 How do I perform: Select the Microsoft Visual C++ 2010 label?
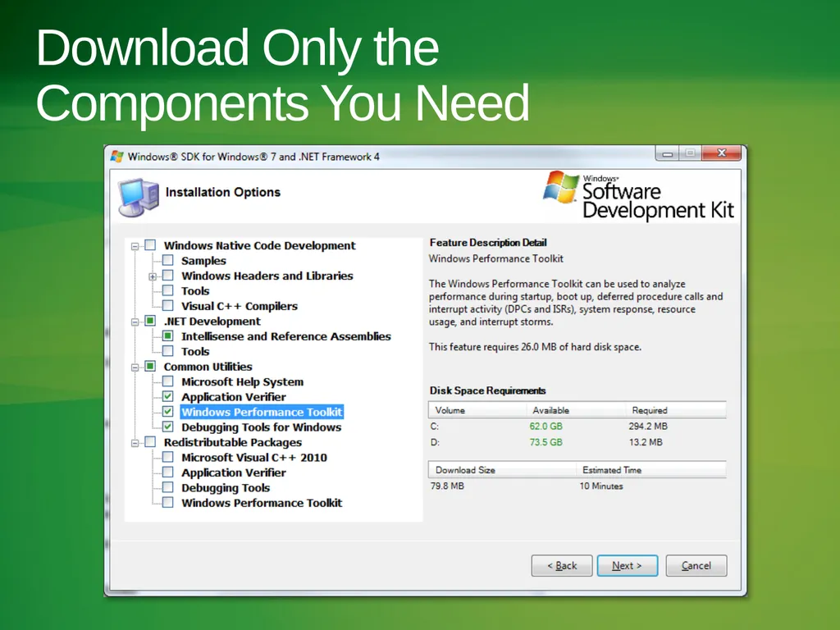[254, 458]
